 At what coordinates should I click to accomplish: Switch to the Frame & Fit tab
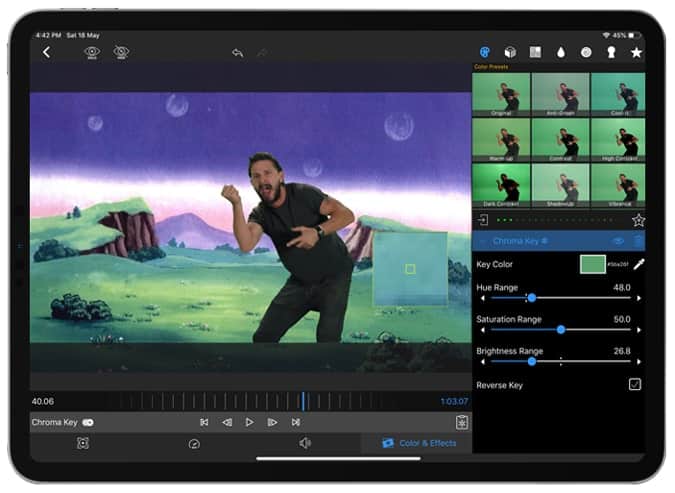[83, 443]
